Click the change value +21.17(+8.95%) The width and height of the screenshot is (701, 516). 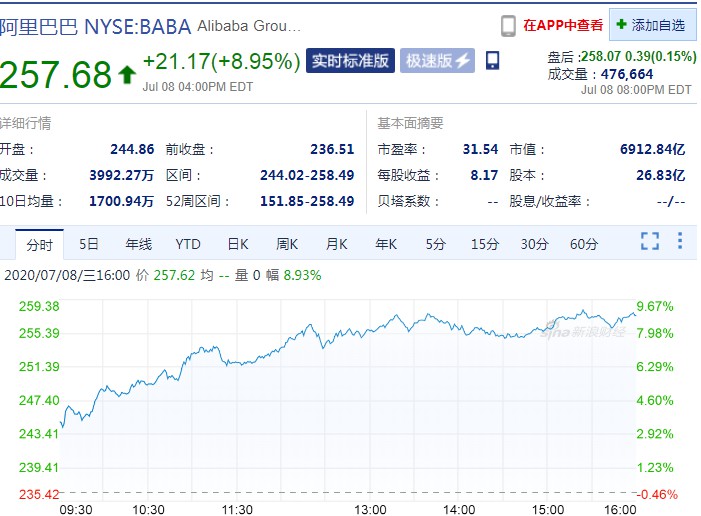tap(222, 62)
